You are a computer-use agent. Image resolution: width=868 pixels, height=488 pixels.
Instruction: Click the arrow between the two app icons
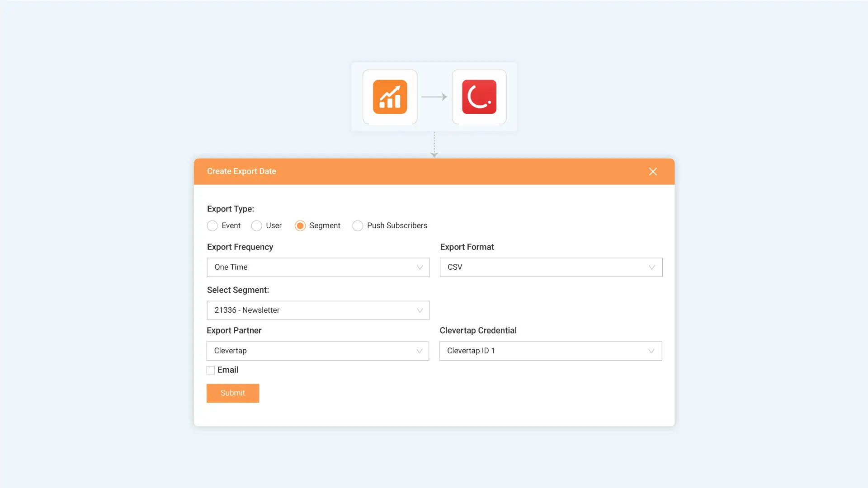coord(434,97)
